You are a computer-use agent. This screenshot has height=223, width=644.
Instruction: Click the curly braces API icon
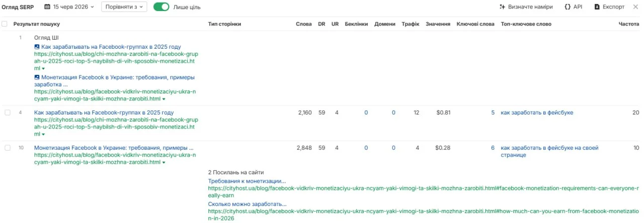(568, 7)
